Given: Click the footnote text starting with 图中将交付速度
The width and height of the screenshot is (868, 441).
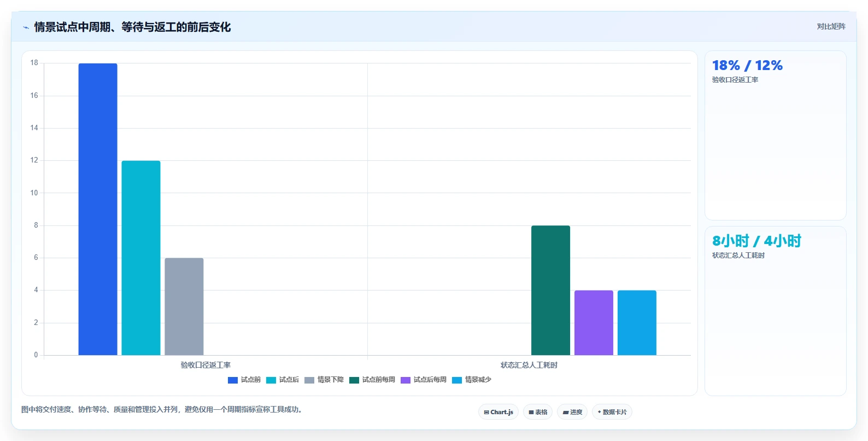Looking at the screenshot, I should pyautogui.click(x=162, y=409).
